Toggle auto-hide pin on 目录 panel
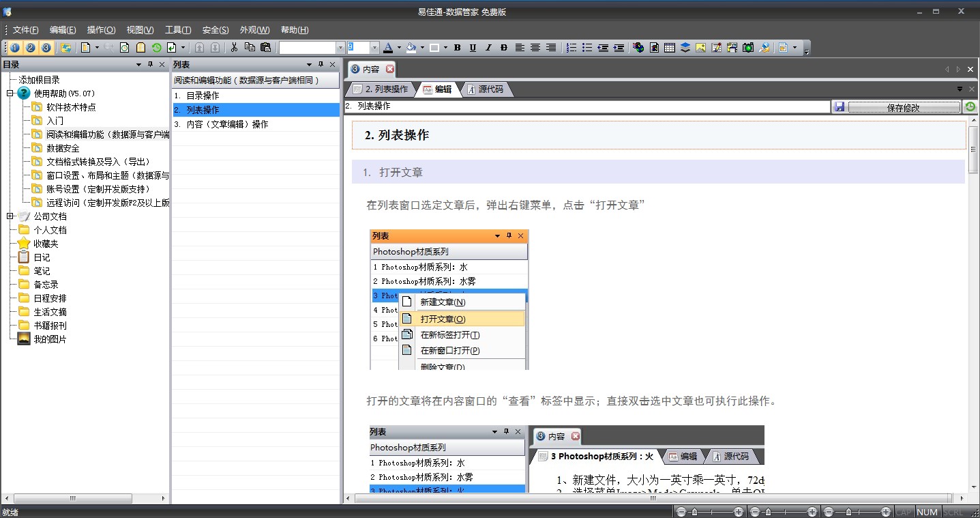This screenshot has height=518, width=980. tap(150, 65)
